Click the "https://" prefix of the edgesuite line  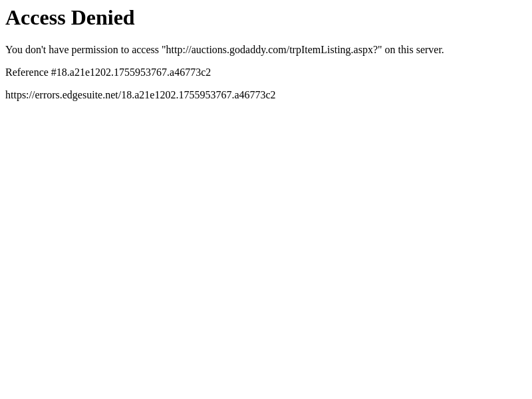pos(20,95)
